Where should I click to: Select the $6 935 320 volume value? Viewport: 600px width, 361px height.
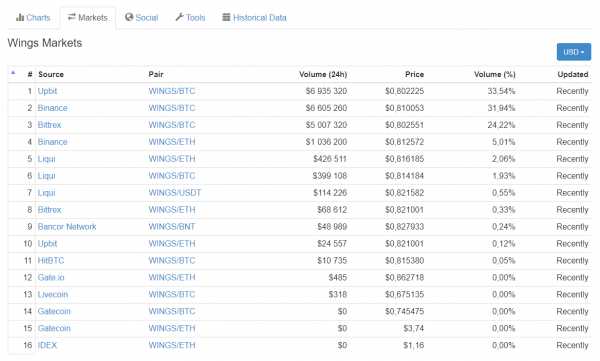coord(326,91)
